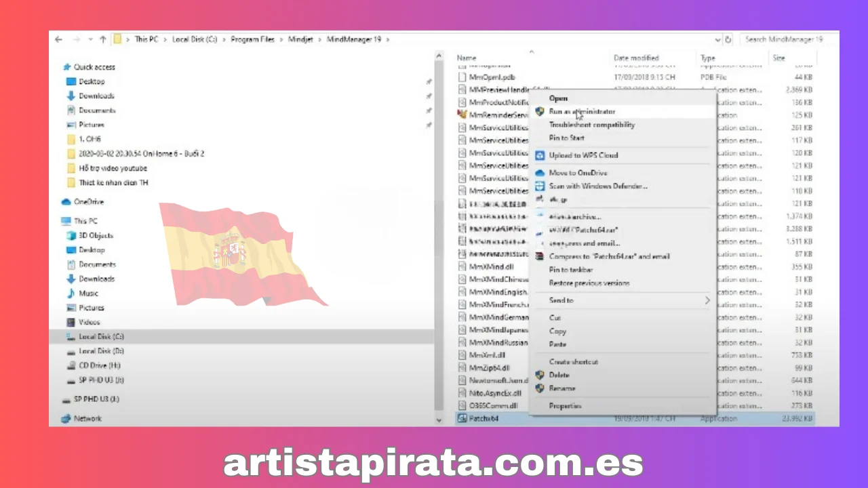Open Properties from the context menu

[x=565, y=406]
